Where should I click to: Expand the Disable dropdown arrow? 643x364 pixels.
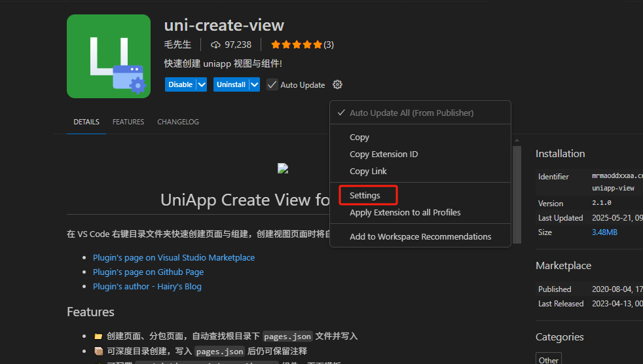202,84
